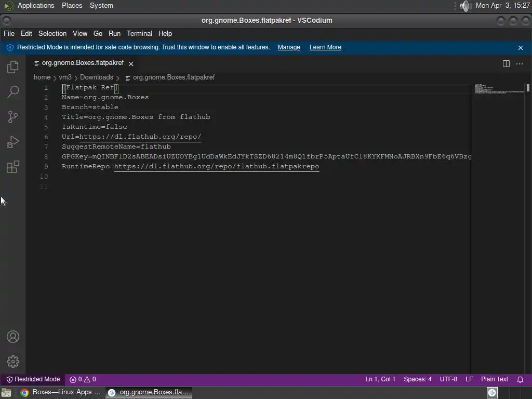
Task: Click the org.gnome.Boxes.flatpakref breadcrumb item
Action: 170,77
